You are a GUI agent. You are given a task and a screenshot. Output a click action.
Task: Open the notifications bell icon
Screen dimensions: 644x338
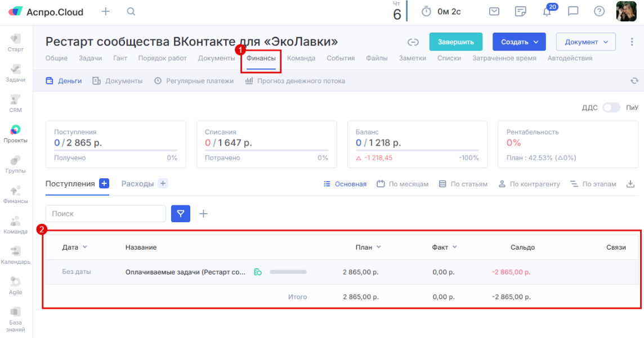[x=547, y=12]
